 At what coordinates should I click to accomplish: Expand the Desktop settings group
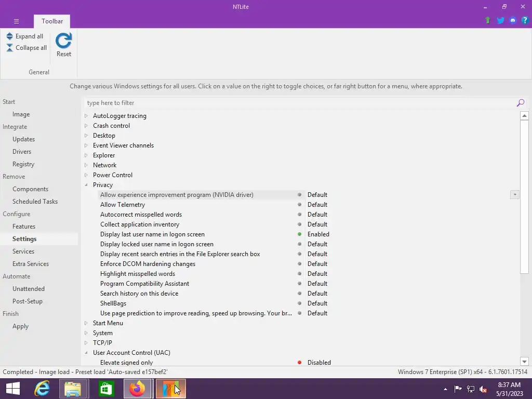86,136
